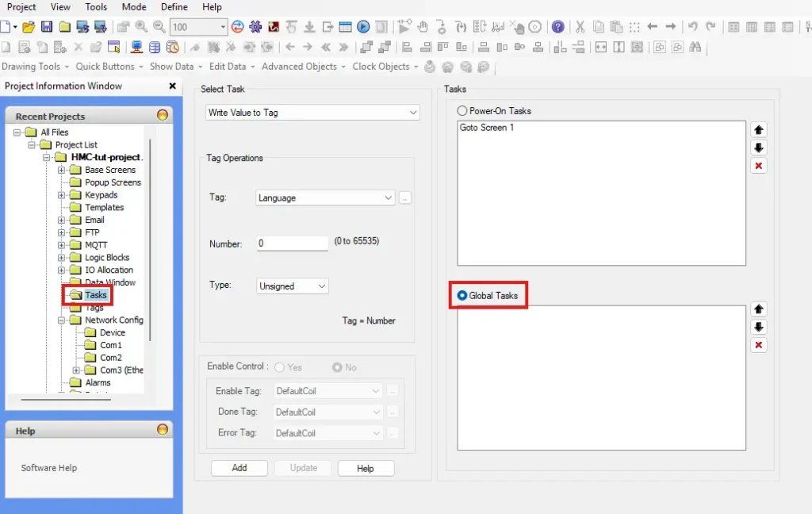Open the Save project icon
Image resolution: width=812 pixels, height=514 pixels.
click(46, 26)
